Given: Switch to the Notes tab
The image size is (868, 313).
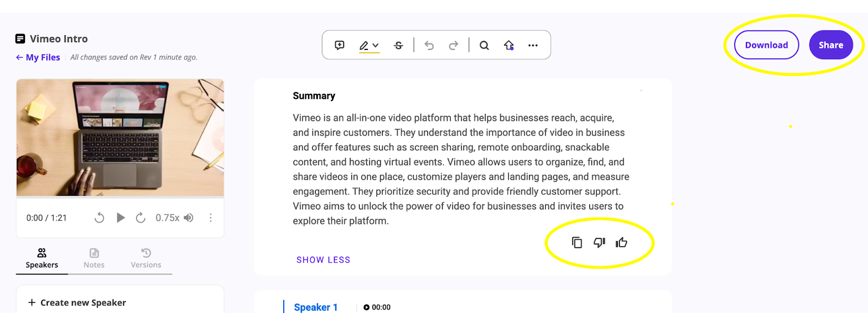Looking at the screenshot, I should (94, 259).
